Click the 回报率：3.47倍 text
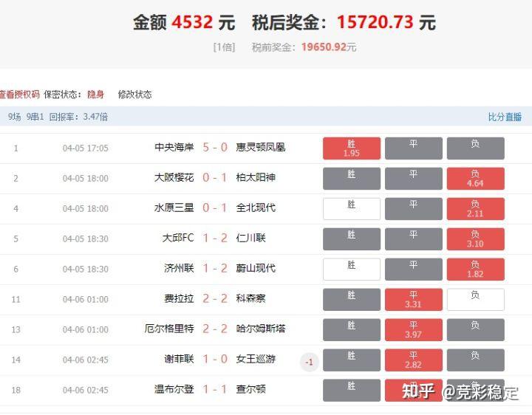 coord(78,117)
